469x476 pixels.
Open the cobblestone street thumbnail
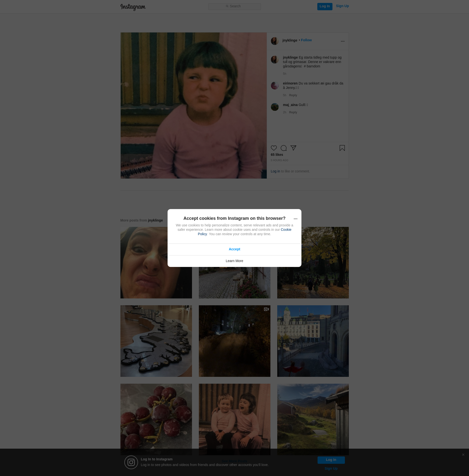pyautogui.click(x=234, y=283)
